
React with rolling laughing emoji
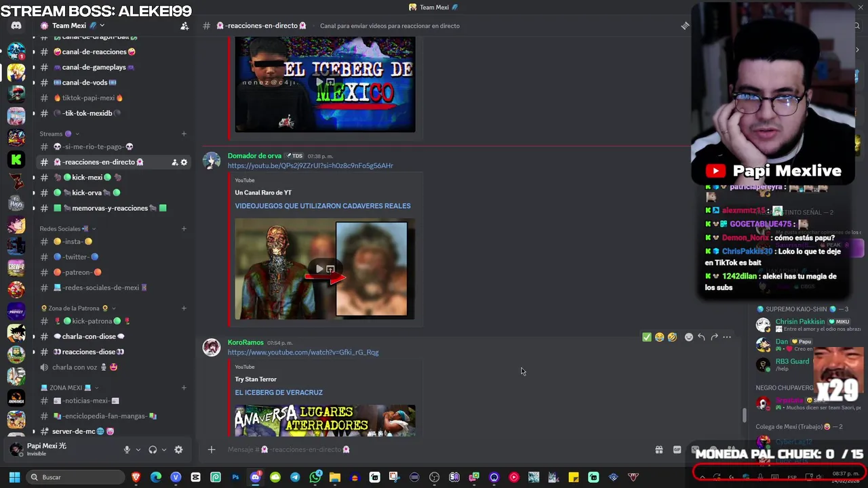(672, 337)
